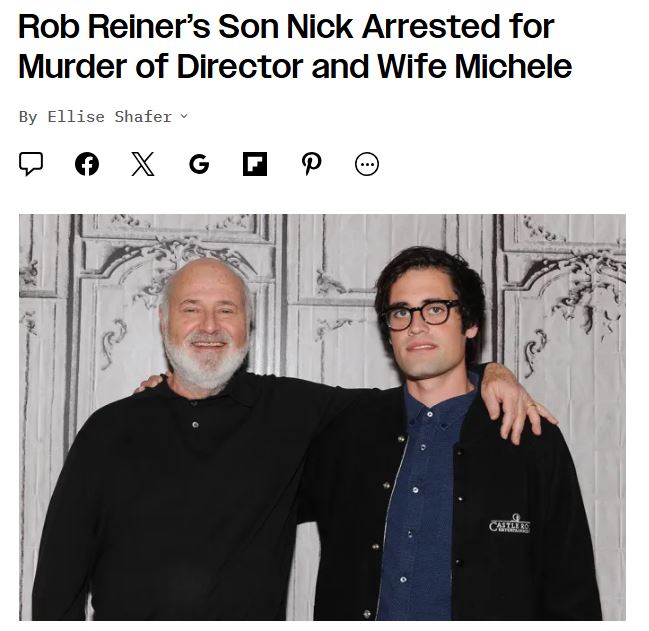
Task: Expand the chevron beside the author name
Action: pyautogui.click(x=184, y=117)
